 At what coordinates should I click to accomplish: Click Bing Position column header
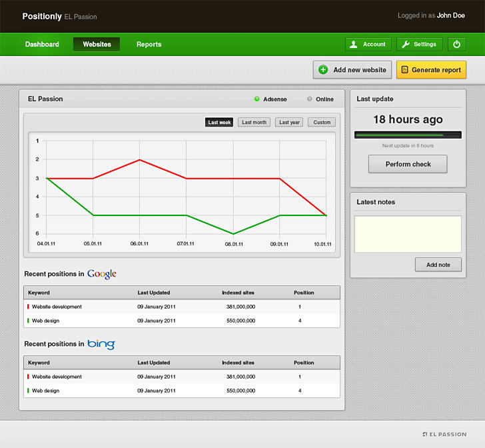304,363
